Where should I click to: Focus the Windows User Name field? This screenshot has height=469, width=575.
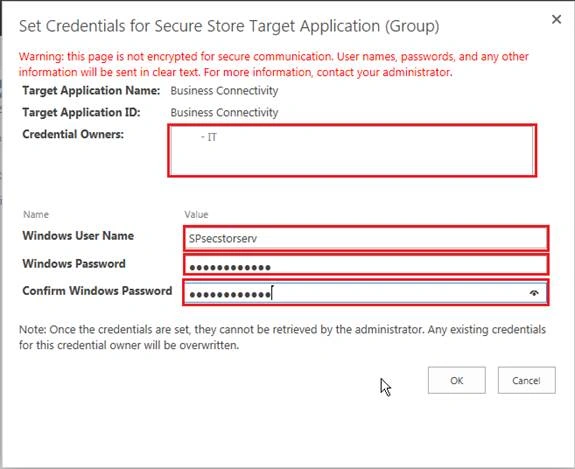366,238
